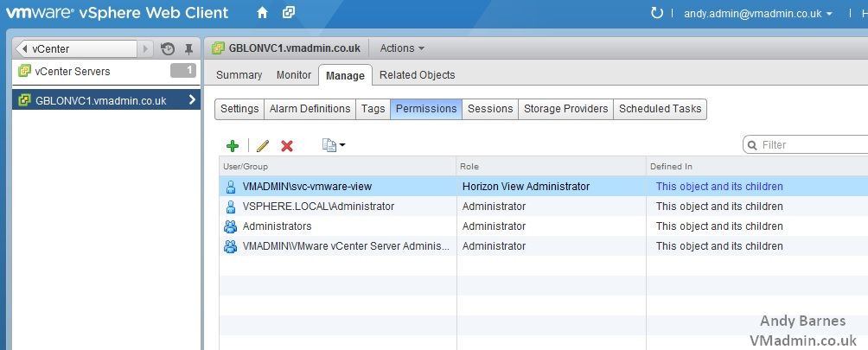Switch to the Summary tab

(239, 74)
